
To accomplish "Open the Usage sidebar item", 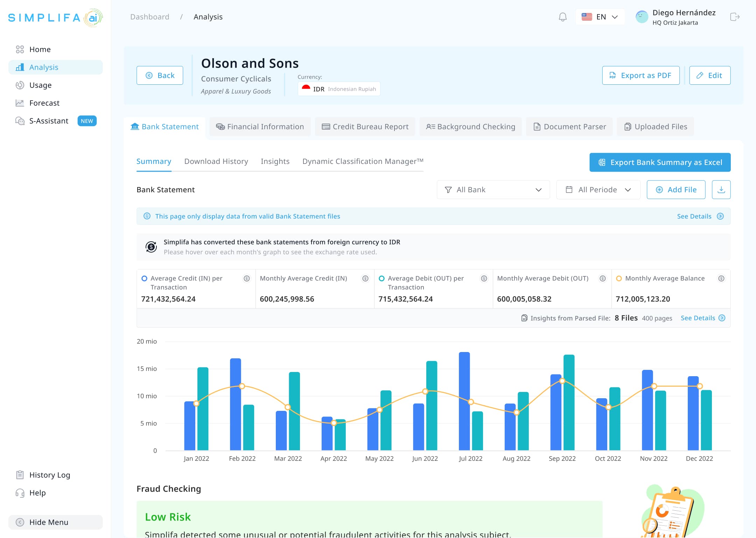I will (x=55, y=85).
